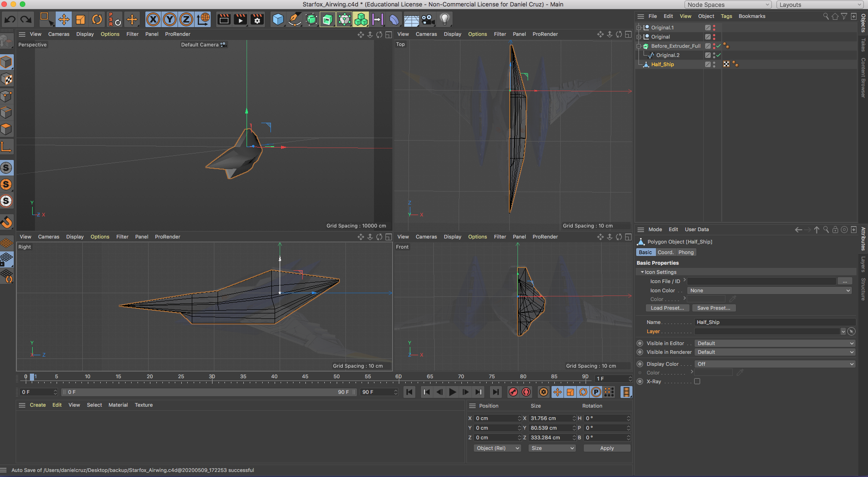Screen dimensions: 868x477
Task: Click the Load Preset... button
Action: click(667, 308)
